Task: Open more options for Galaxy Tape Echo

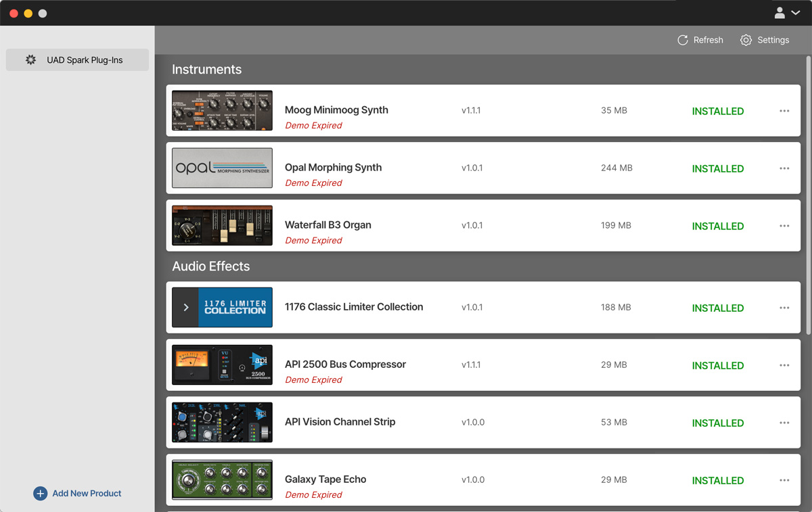Action: pos(784,480)
